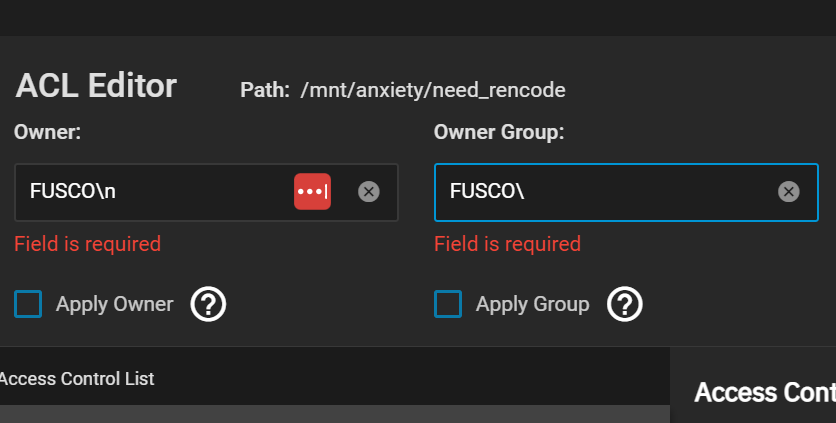Open the help tooltip beside Apply Group
Screen dimensions: 836x423
pyautogui.click(x=625, y=304)
